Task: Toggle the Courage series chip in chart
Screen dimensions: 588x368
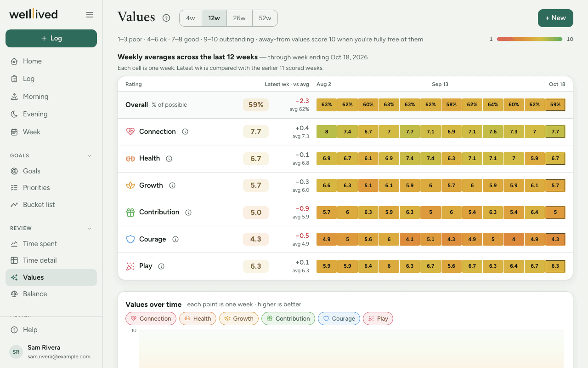Action: tap(339, 319)
